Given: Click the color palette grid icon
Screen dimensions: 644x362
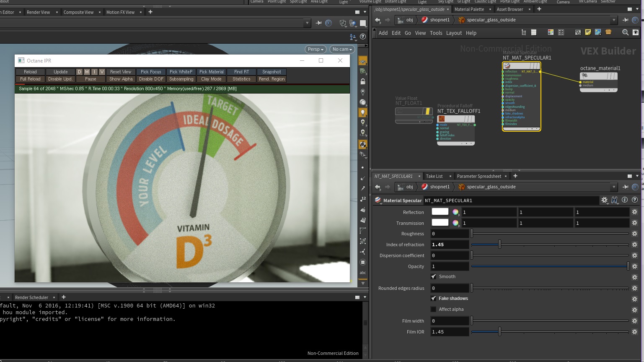Looking at the screenshot, I should tap(551, 32).
